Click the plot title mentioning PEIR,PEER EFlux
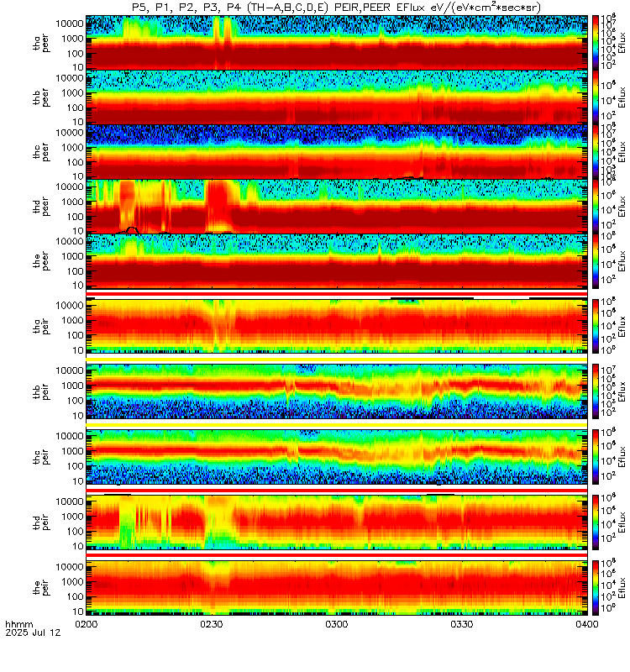The height and width of the screenshot is (672, 630). pyautogui.click(x=336, y=8)
